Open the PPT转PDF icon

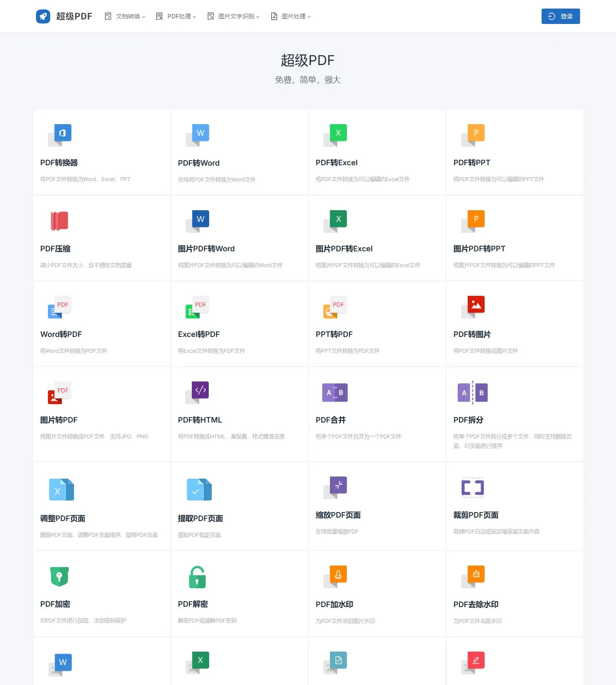click(335, 307)
